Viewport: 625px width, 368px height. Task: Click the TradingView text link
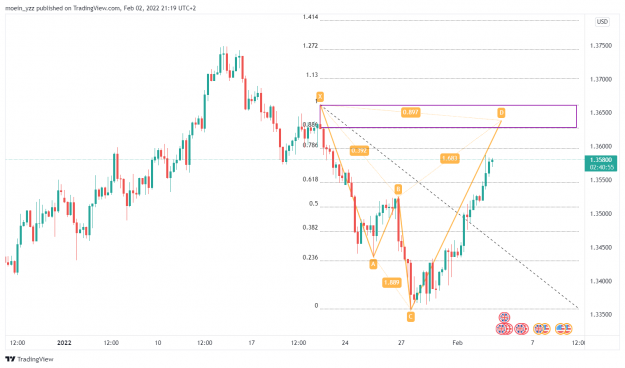point(35,359)
